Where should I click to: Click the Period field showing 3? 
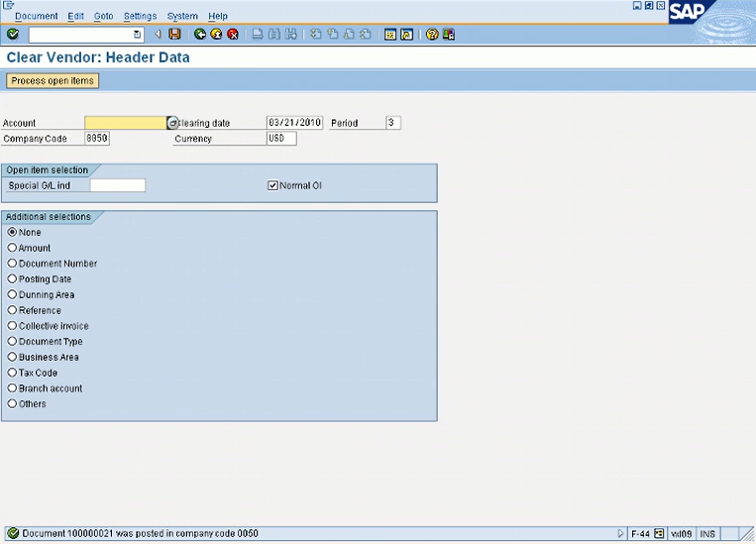(393, 123)
